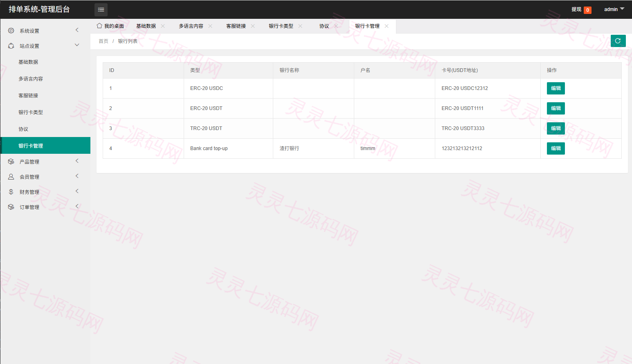The height and width of the screenshot is (364, 632).
Task: Click the 首页 breadcrumb link
Action: pos(103,41)
